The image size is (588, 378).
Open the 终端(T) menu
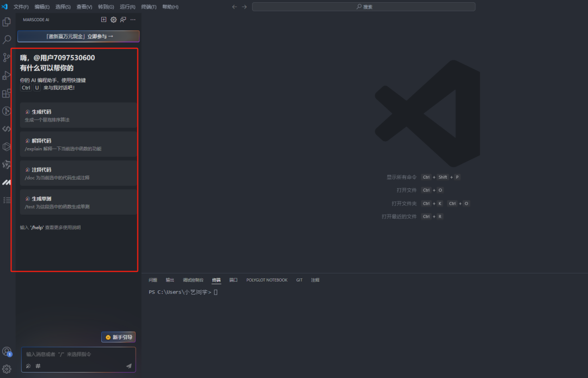tap(149, 7)
